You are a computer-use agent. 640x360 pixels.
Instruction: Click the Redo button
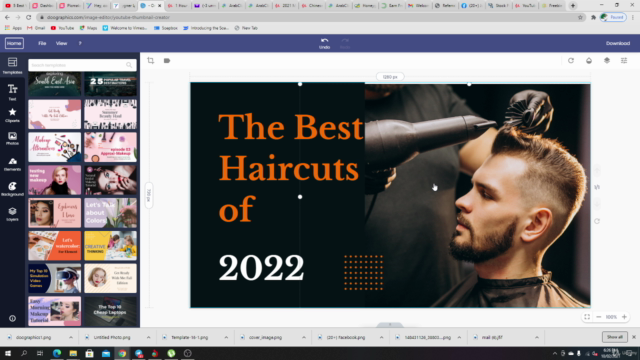point(345,43)
